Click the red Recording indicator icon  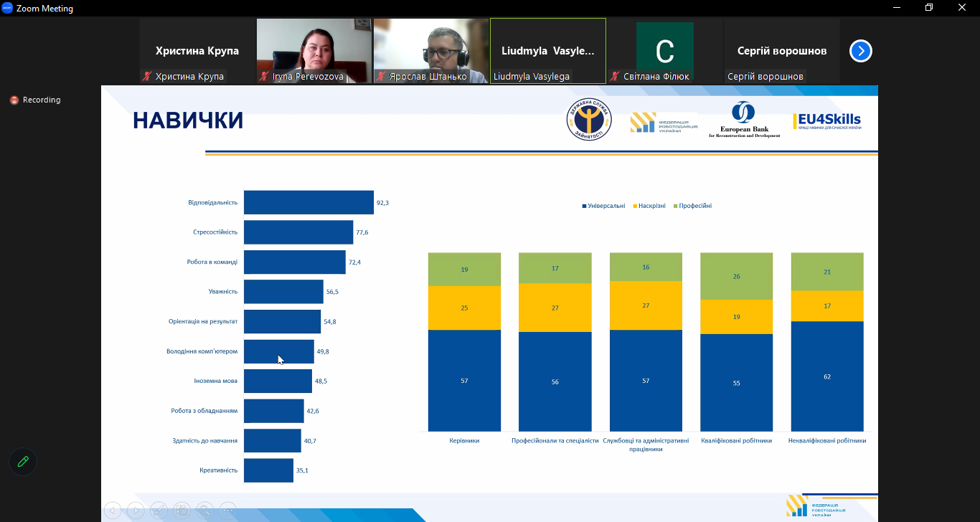tap(14, 100)
